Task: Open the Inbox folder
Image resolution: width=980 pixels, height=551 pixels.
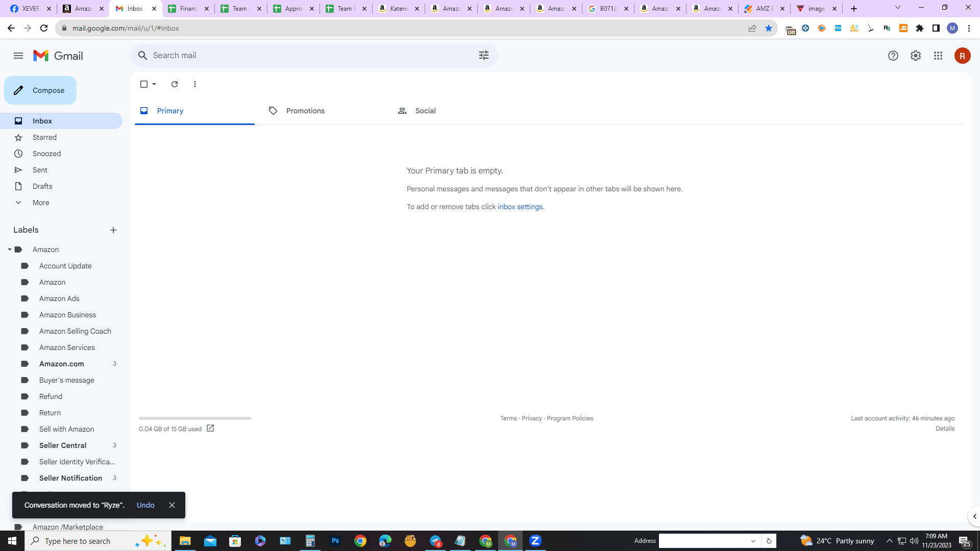Action: (61, 121)
